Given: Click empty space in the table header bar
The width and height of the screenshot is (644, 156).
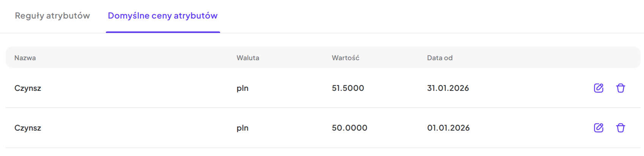Looking at the screenshot, I should click(x=531, y=58).
